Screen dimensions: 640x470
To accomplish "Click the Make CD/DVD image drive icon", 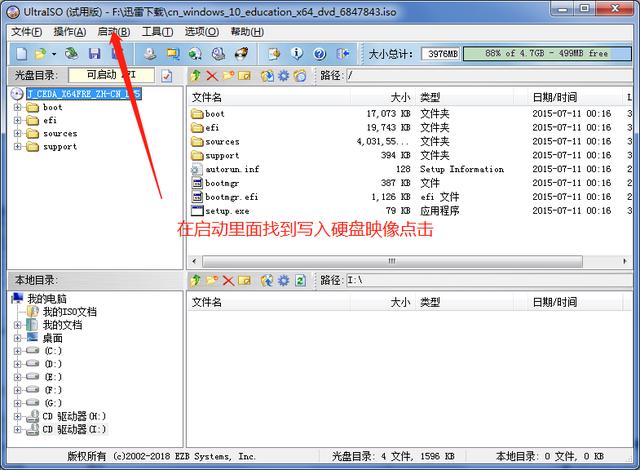I will [150, 53].
